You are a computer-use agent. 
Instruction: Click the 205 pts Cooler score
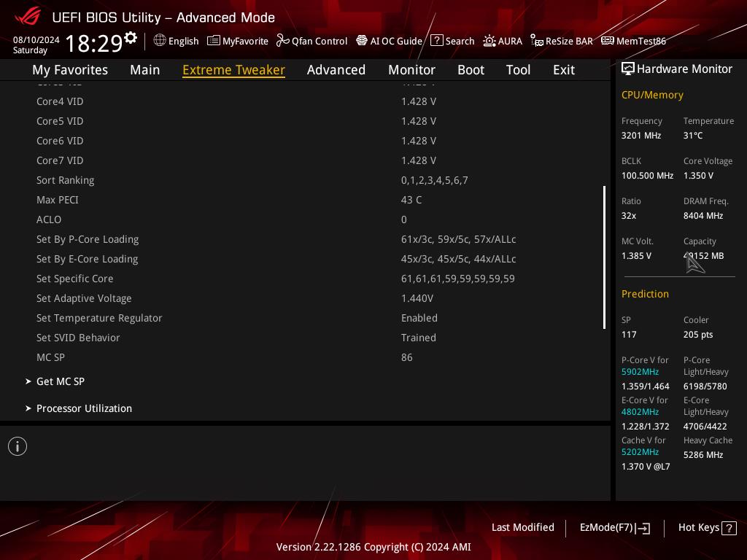pos(698,334)
